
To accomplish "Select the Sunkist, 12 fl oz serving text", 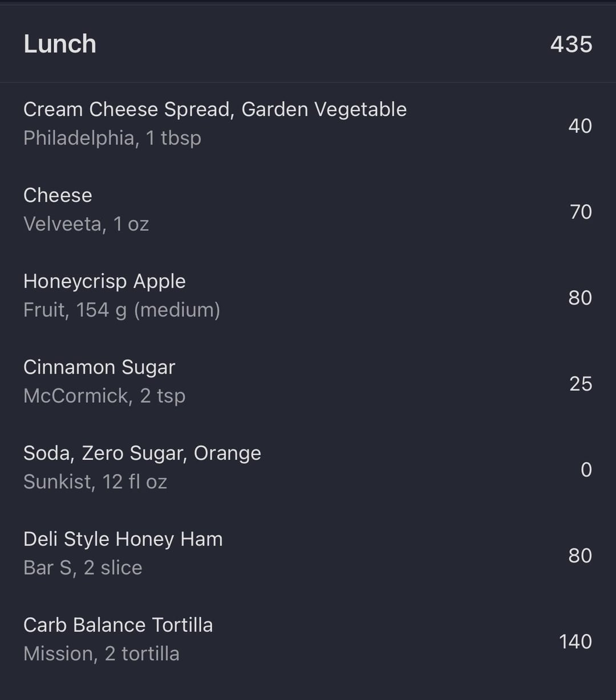I will 95,482.
